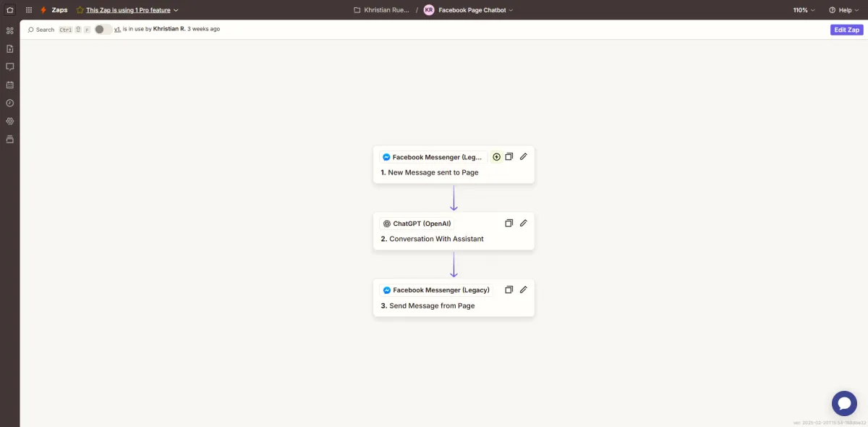Open the stacked layers sidebar icon
Viewport: 868px width, 427px height.
[x=9, y=139]
